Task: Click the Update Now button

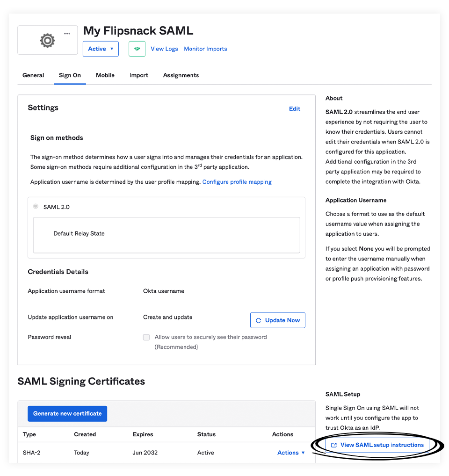Action: pyautogui.click(x=278, y=320)
